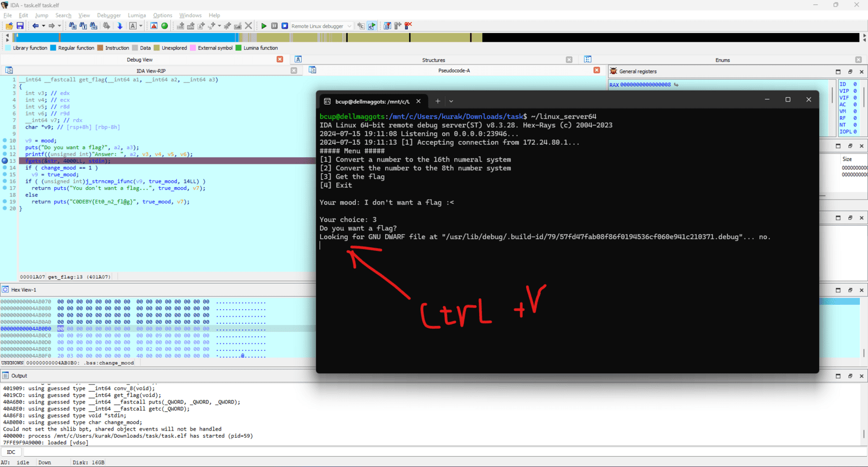
Task: Click the red X breakpoint toolbar icon
Action: pos(408,25)
